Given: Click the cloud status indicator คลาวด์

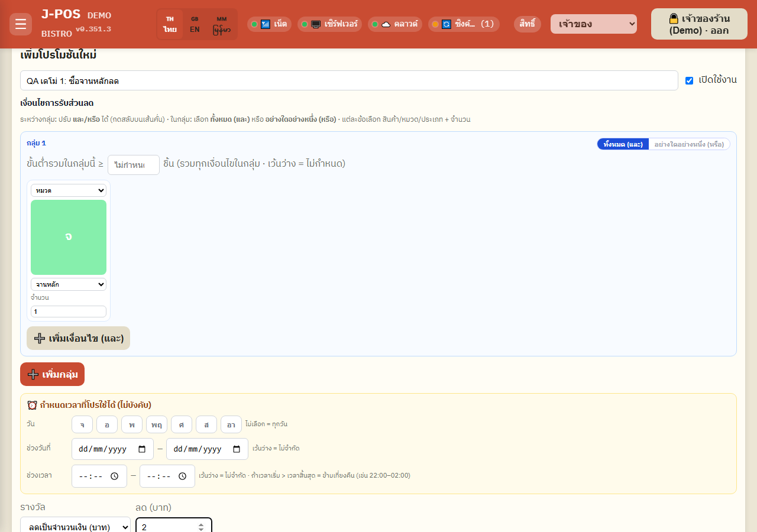Looking at the screenshot, I should 395,24.
